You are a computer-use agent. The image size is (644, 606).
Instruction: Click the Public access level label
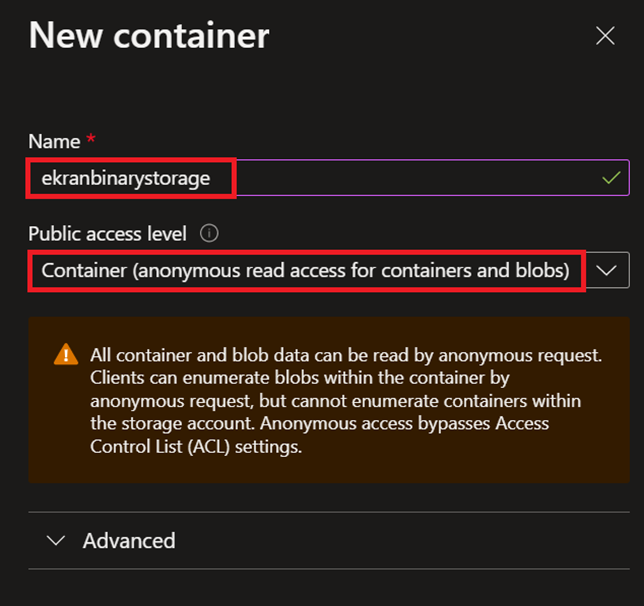[107, 234]
